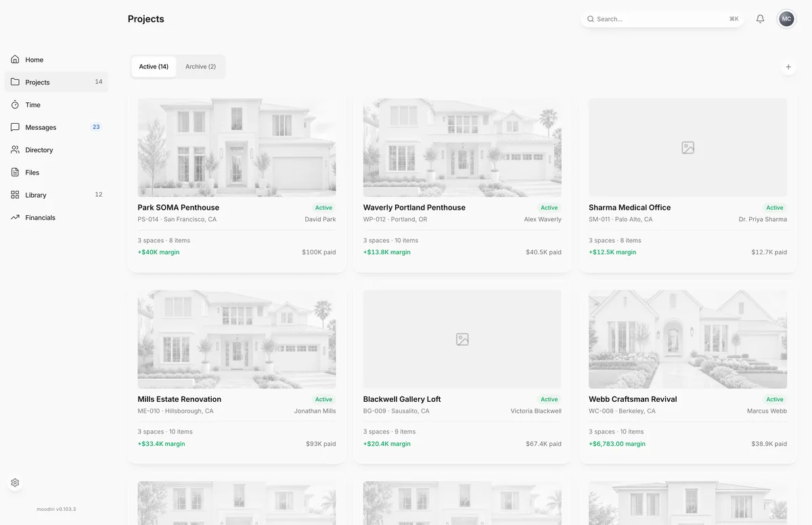The image size is (812, 525).
Task: Open Directory in the sidebar
Action: [x=56, y=150]
